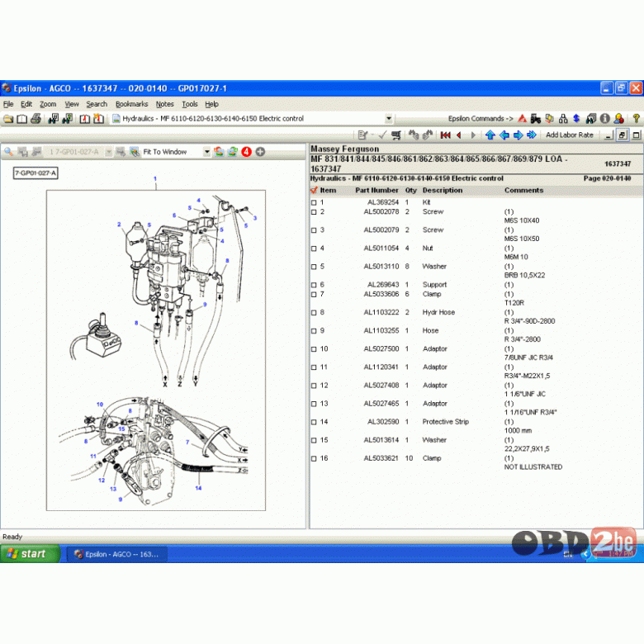The image size is (644, 644).
Task: Click the hydraulics exploded diagram image
Action: point(156,350)
